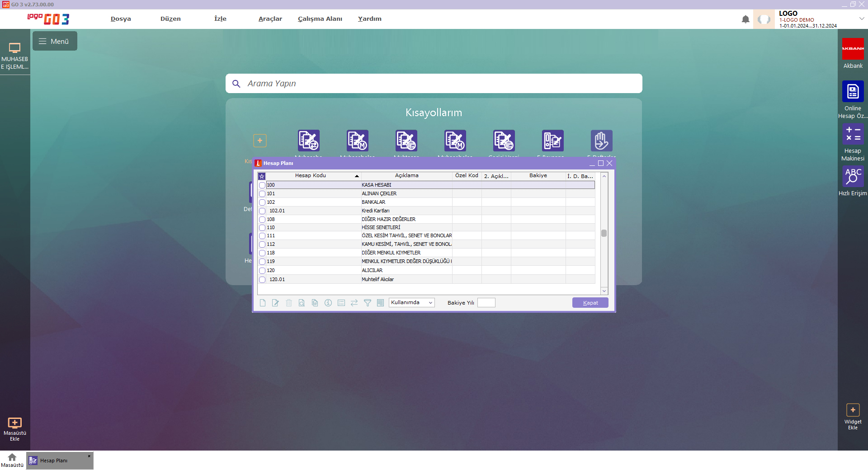Screen dimensions: 868x470
Task: Click the new account (blank page) icon
Action: (263, 303)
